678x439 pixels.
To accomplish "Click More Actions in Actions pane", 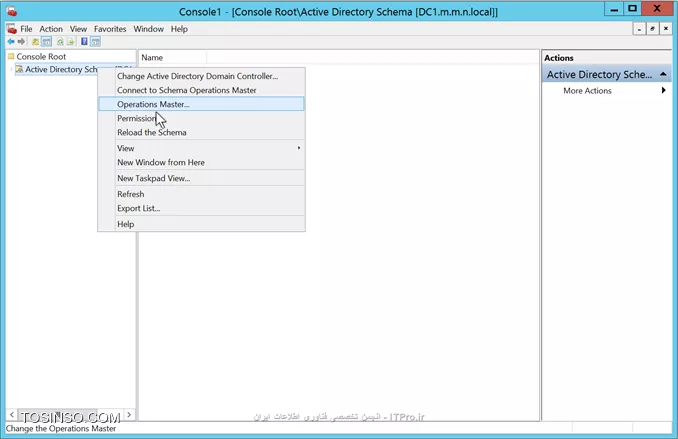I will [587, 91].
